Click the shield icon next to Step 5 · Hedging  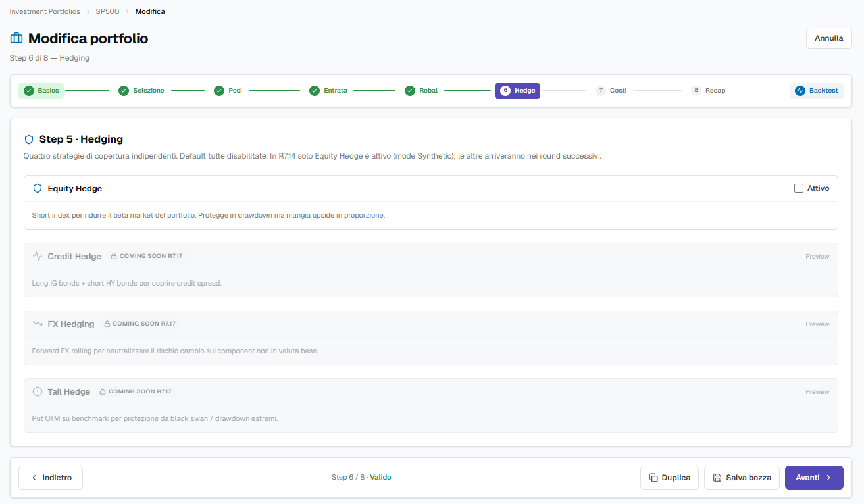pyautogui.click(x=28, y=139)
